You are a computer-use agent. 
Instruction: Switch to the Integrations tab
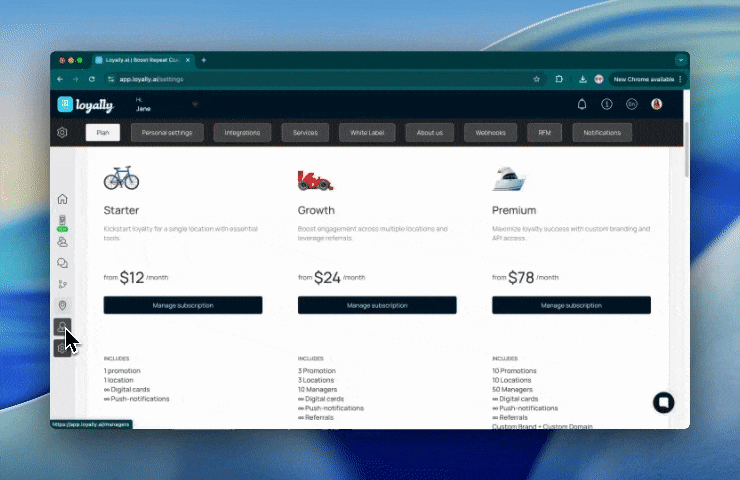[x=242, y=133]
